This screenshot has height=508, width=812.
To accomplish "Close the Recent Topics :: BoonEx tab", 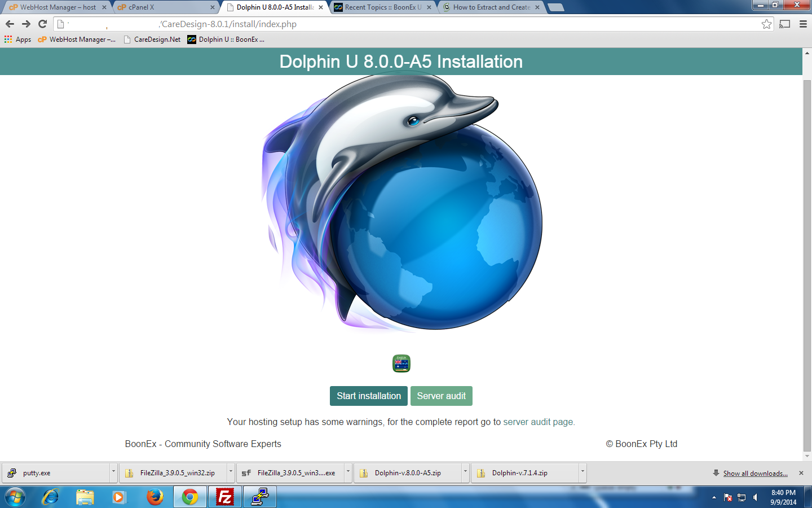I will [x=429, y=7].
